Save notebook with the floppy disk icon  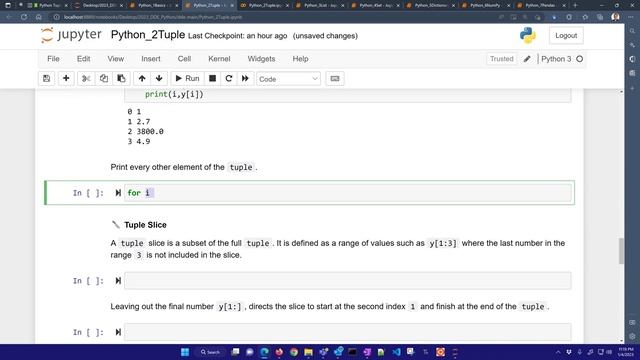(47, 78)
